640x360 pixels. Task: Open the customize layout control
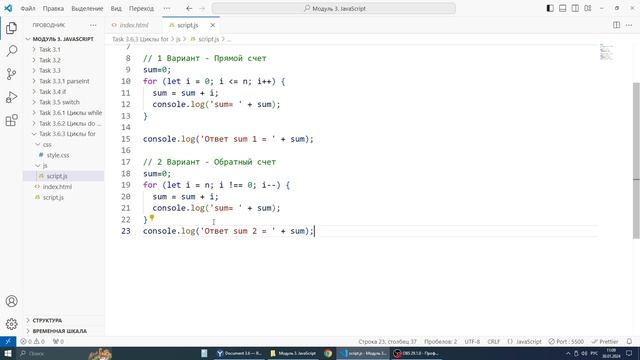tap(588, 8)
